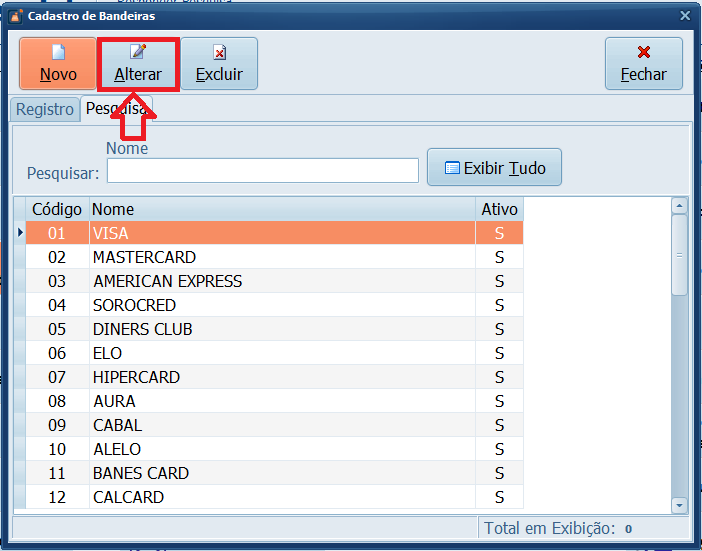
Task: Click the Fechar close button
Action: (x=643, y=64)
